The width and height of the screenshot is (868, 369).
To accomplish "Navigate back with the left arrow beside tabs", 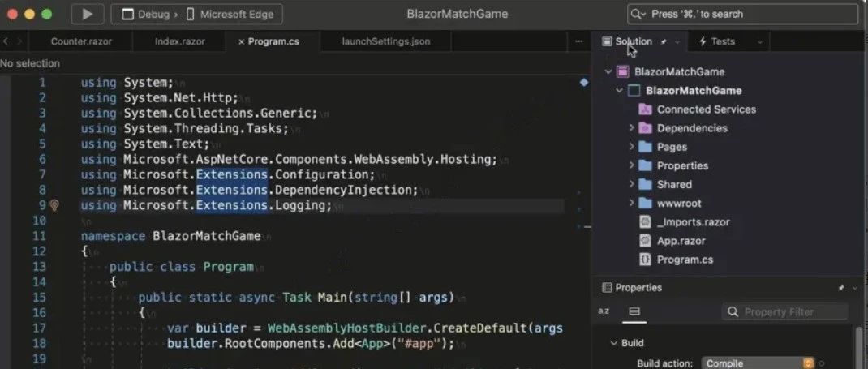I will pos(6,41).
